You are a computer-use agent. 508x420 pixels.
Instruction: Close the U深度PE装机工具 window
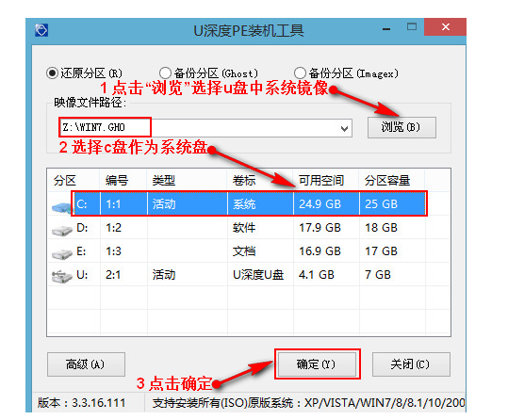coord(446,27)
